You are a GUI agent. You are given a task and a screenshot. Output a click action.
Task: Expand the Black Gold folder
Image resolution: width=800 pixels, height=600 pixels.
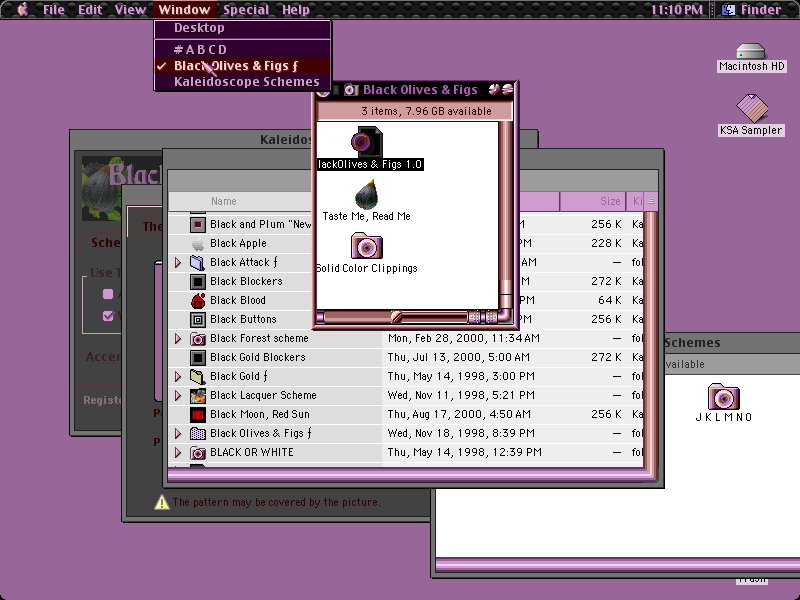point(178,376)
